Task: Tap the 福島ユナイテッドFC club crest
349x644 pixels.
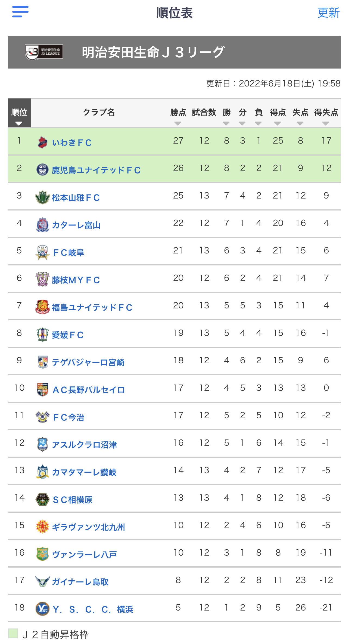Action: click(x=42, y=307)
